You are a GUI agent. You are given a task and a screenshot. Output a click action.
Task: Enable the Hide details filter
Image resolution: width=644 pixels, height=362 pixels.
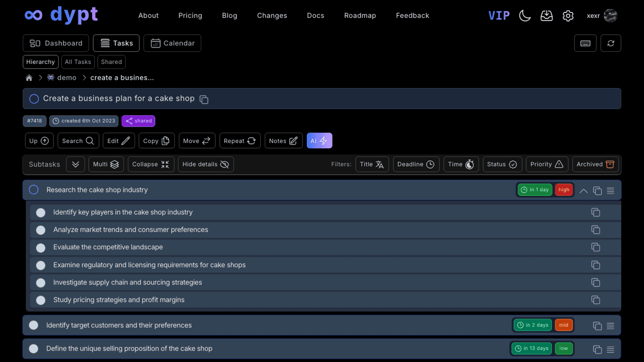coord(205,164)
